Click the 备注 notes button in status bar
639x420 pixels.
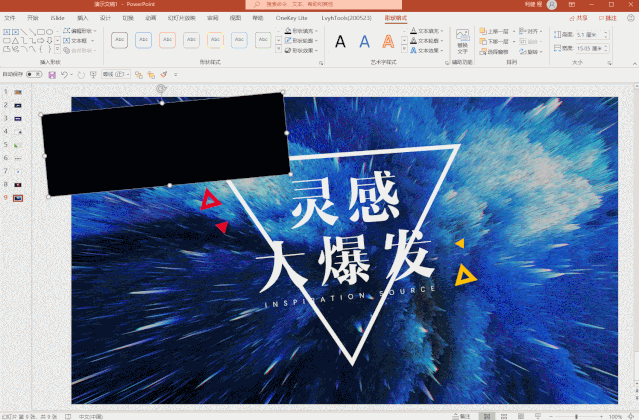click(461, 416)
